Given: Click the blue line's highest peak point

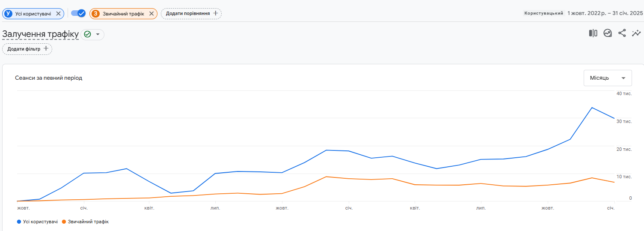Looking at the screenshot, I should click(592, 108).
